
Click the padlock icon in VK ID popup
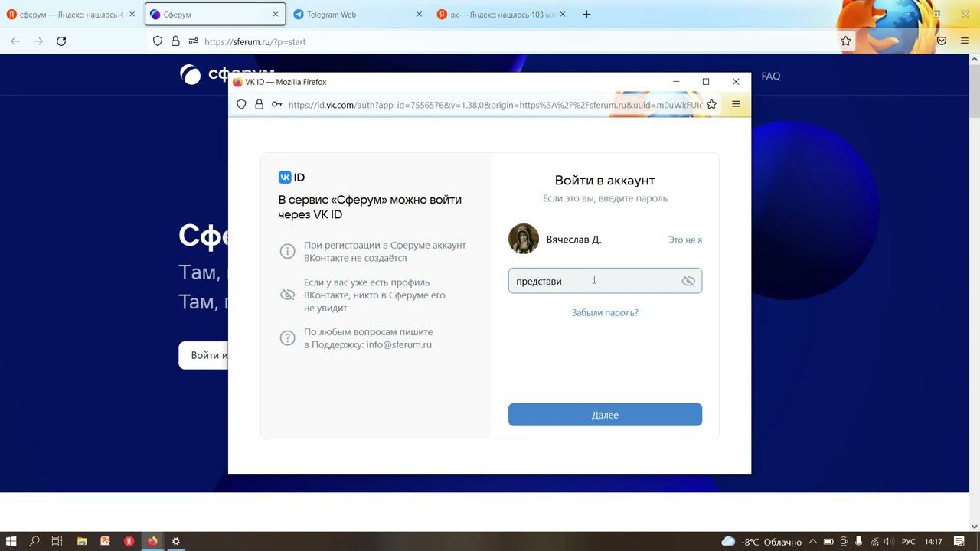259,104
